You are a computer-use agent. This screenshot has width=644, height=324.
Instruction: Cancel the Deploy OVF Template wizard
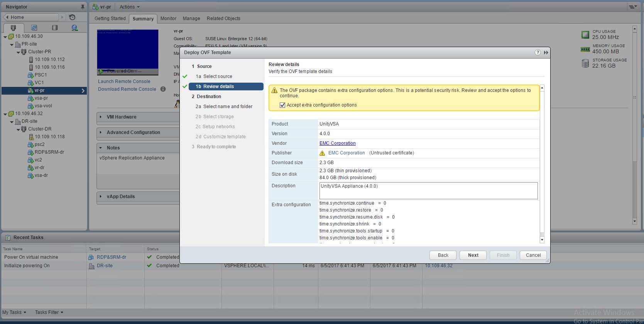pyautogui.click(x=533, y=255)
